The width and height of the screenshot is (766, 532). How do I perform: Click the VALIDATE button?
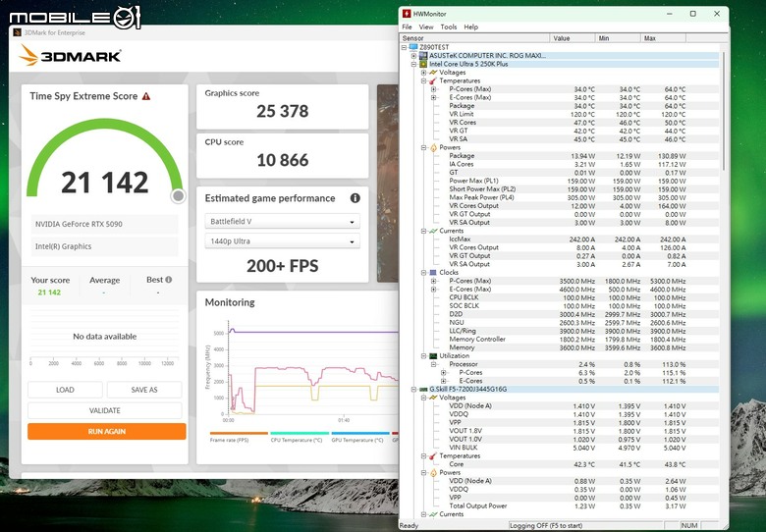tap(104, 410)
